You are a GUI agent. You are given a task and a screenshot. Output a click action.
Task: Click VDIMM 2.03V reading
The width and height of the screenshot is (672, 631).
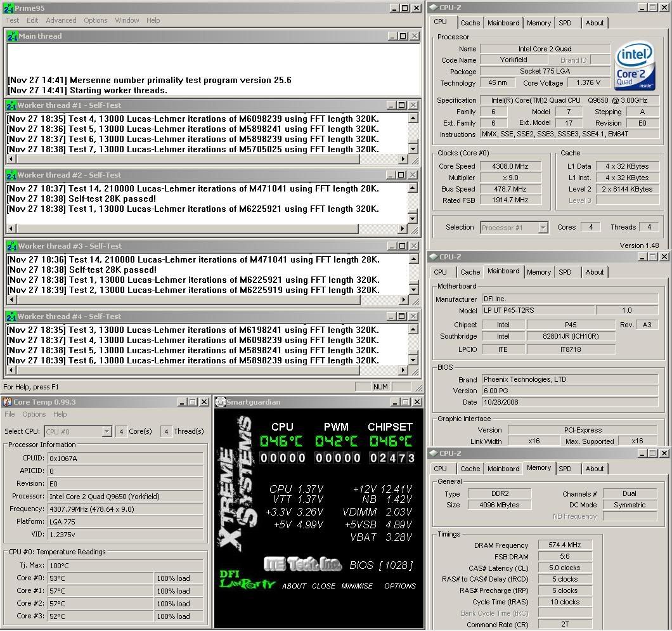378,512
